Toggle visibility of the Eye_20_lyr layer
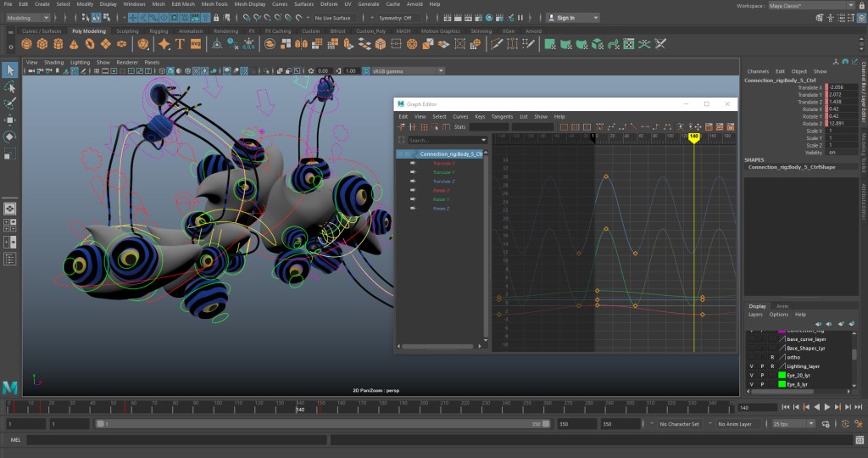The image size is (868, 458). coord(752,375)
